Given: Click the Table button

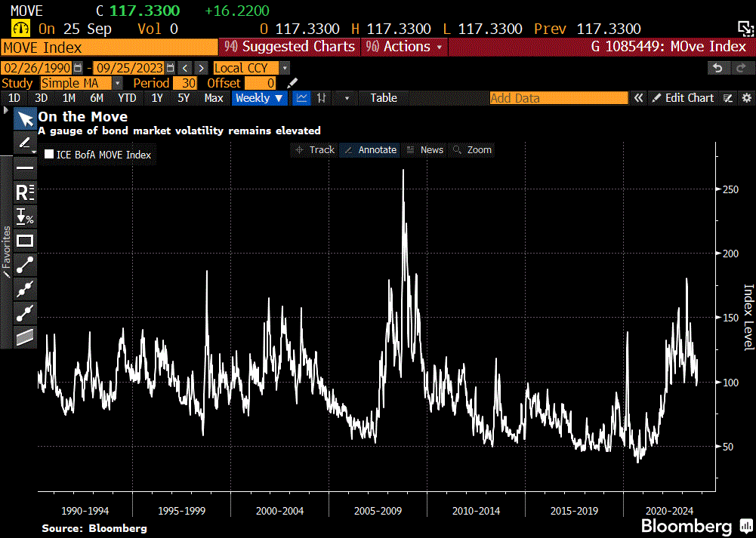Looking at the screenshot, I should [384, 98].
